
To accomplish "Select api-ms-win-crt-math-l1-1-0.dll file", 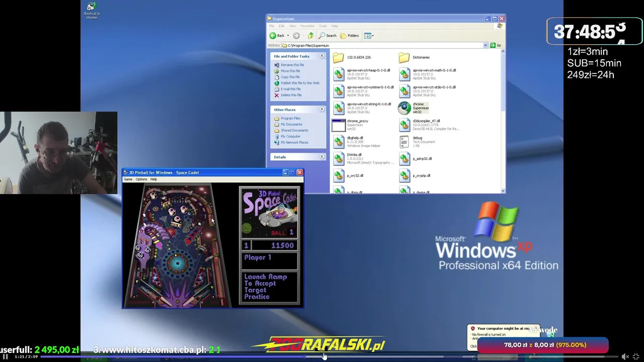I will (x=428, y=74).
